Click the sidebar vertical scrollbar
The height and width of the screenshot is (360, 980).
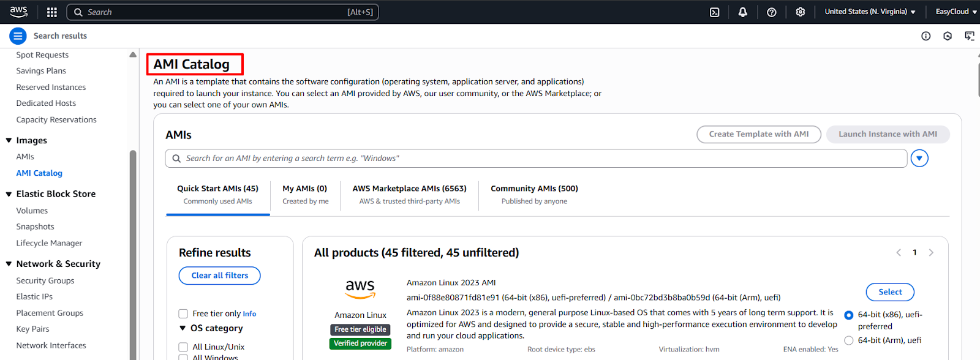(133, 255)
